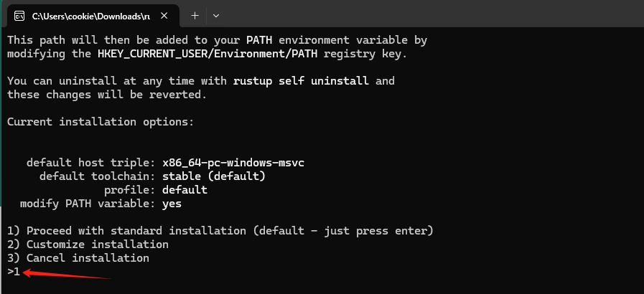
Task: Click the 'Cancel installation' option line
Action: coord(78,258)
